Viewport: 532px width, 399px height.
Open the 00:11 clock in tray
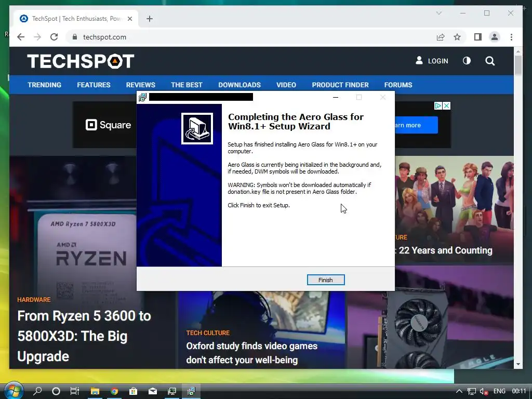pyautogui.click(x=519, y=391)
